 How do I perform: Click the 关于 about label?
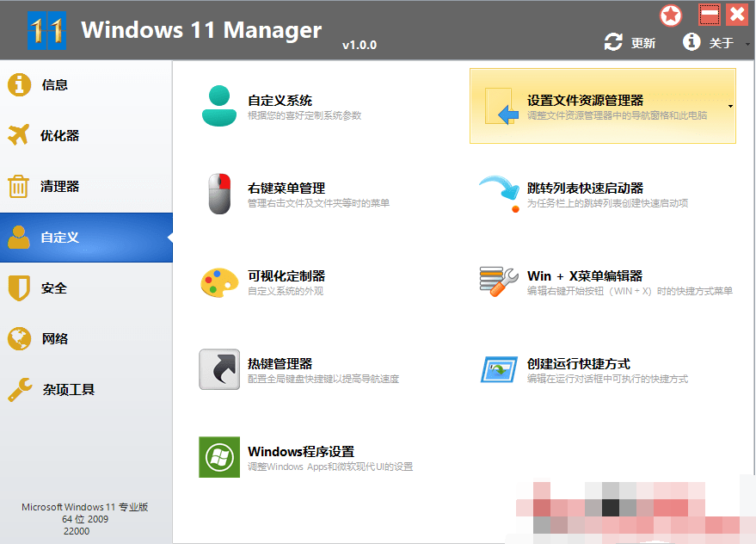[x=722, y=43]
